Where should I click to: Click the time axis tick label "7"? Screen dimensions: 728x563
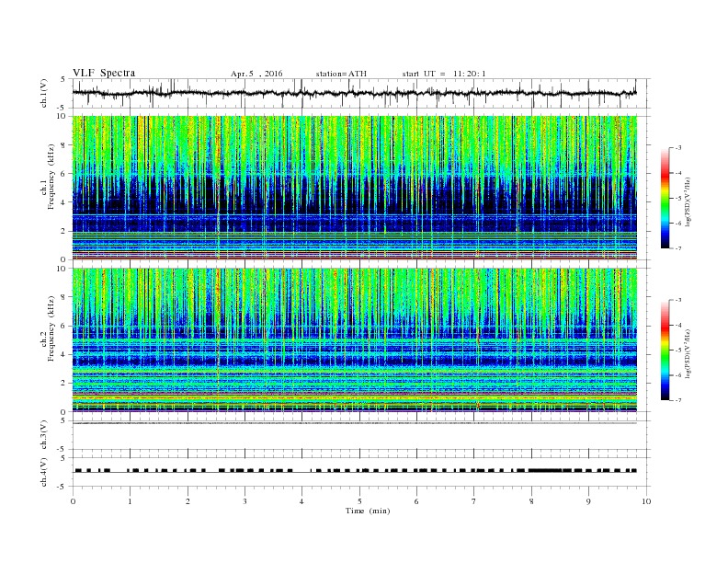(x=474, y=501)
